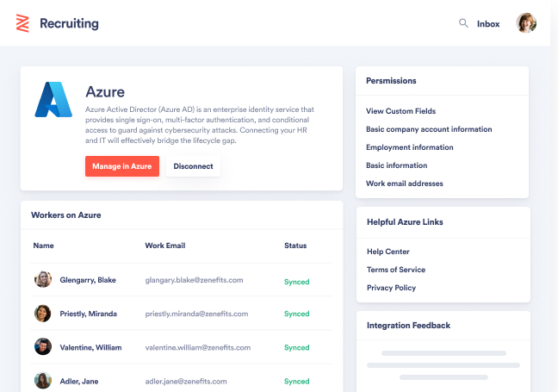Click the Integration Feedback heading
Viewport: 558px width, 392px height.
pos(408,326)
